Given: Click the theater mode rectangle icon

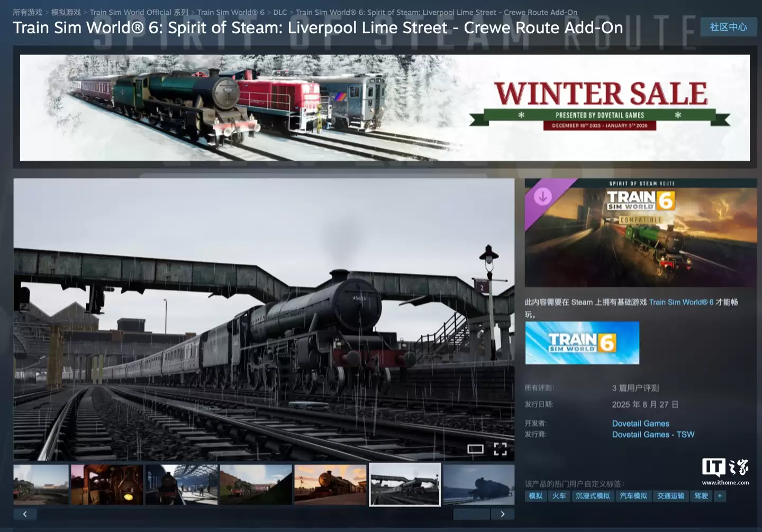Looking at the screenshot, I should pyautogui.click(x=475, y=449).
